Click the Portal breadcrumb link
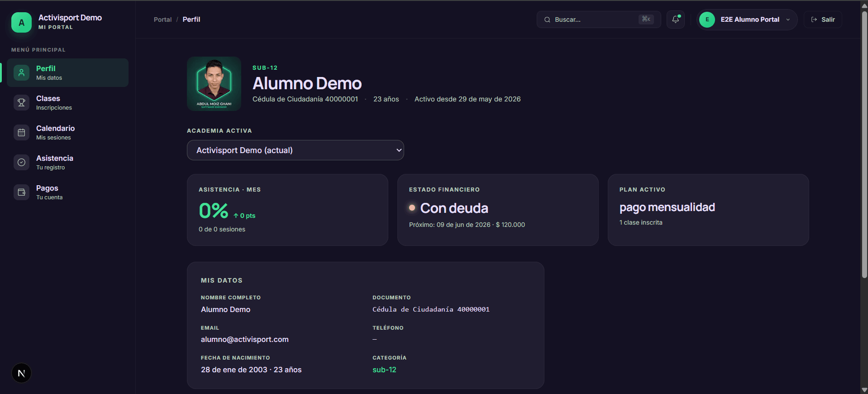The height and width of the screenshot is (394, 868). tap(162, 19)
